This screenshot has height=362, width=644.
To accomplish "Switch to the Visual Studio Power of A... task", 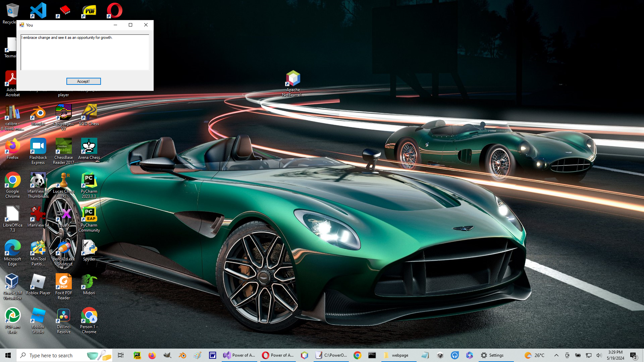I will [x=239, y=355].
